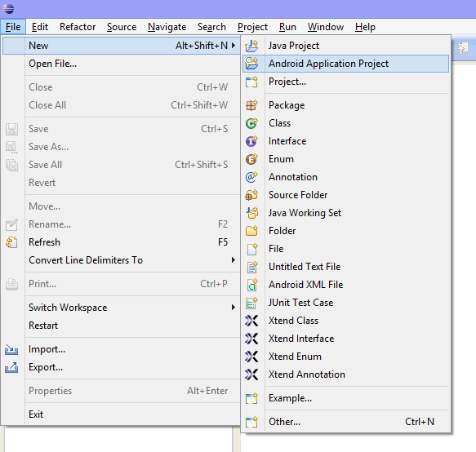This screenshot has height=452, width=476.
Task: Open the Edit menu
Action: (x=40, y=27)
